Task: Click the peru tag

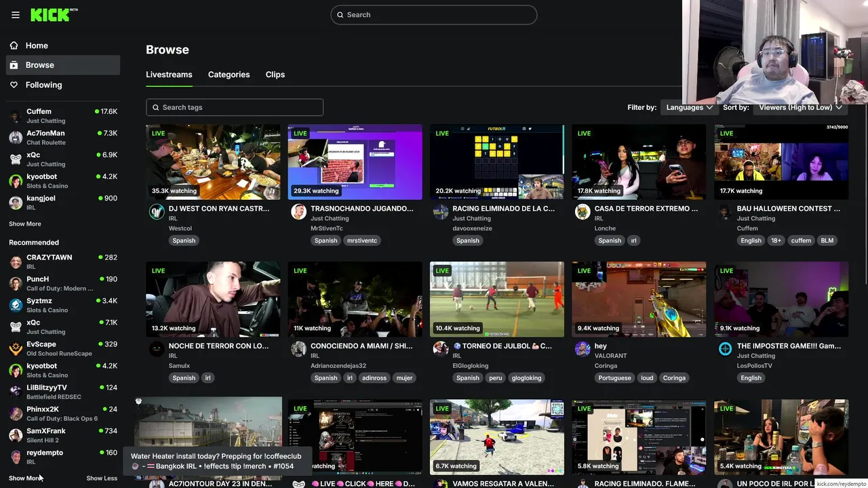Action: point(494,378)
